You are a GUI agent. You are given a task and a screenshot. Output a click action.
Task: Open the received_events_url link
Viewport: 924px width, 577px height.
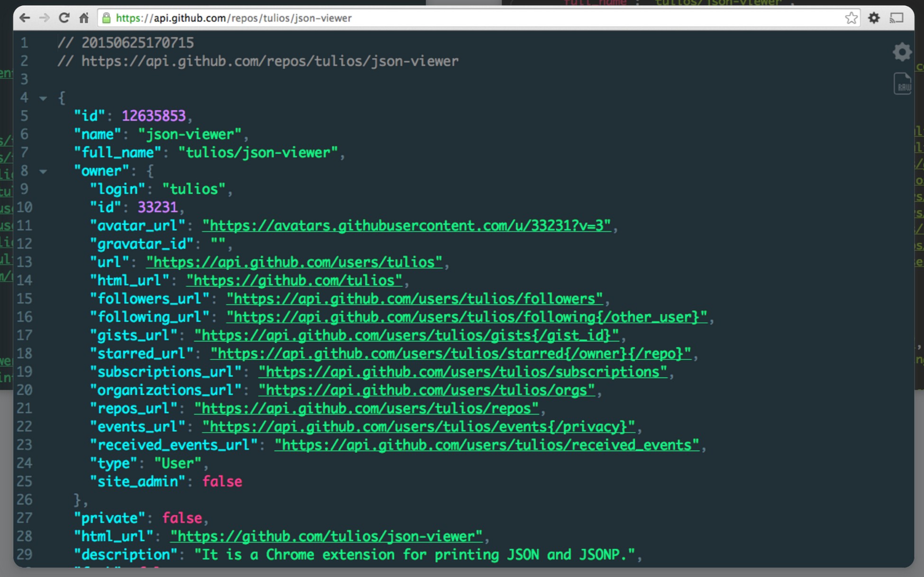pyautogui.click(x=487, y=445)
